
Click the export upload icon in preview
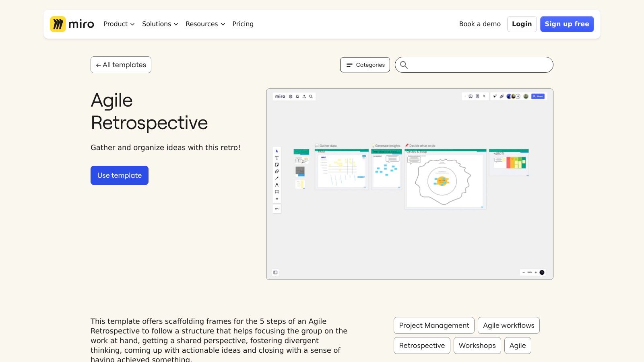pyautogui.click(x=304, y=97)
